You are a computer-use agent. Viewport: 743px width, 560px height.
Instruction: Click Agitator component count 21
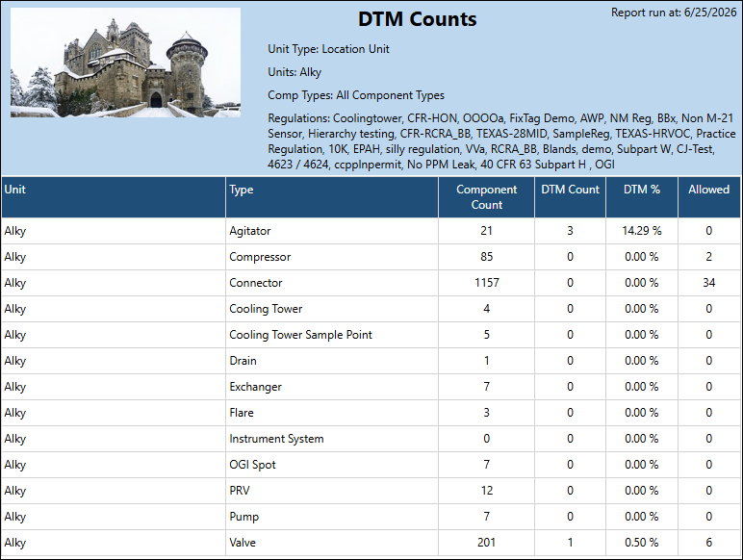pos(487,231)
